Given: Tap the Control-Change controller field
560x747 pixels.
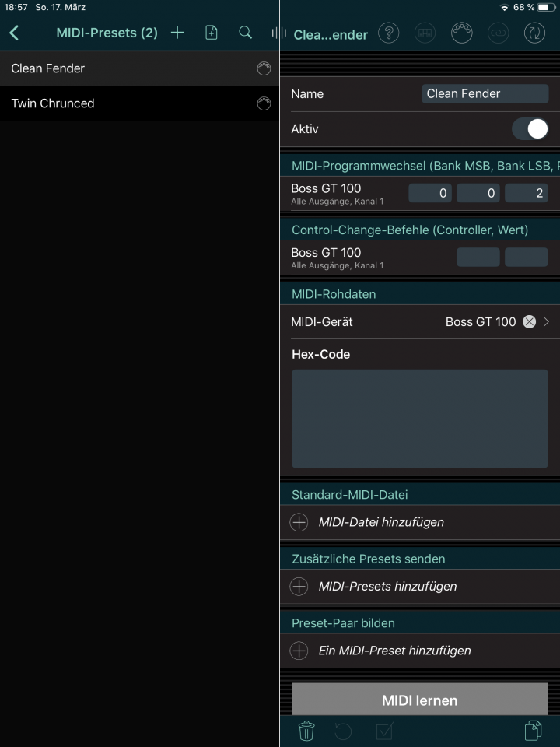Looking at the screenshot, I should (478, 258).
